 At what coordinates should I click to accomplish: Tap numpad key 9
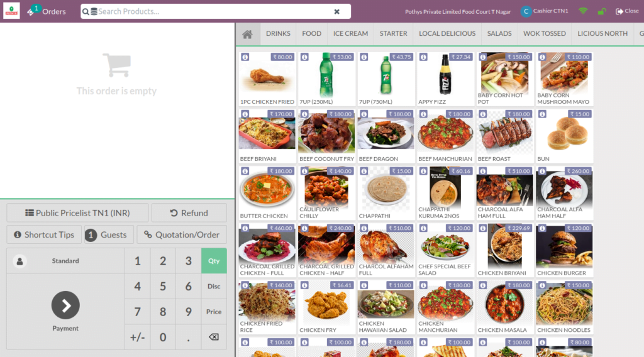188,312
